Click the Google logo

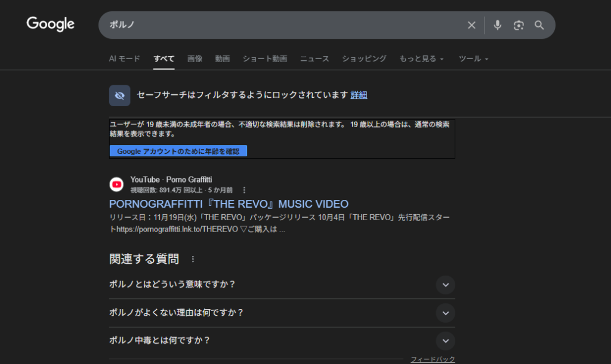[51, 24]
